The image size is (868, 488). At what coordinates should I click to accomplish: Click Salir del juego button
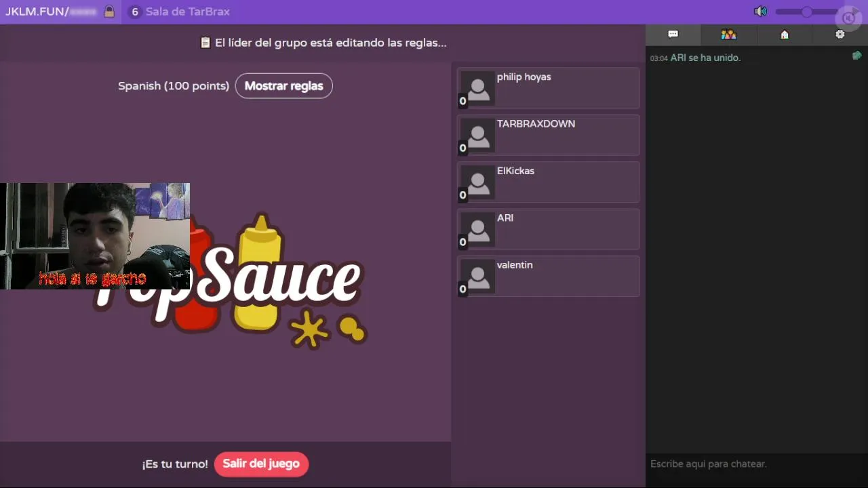coord(261,464)
